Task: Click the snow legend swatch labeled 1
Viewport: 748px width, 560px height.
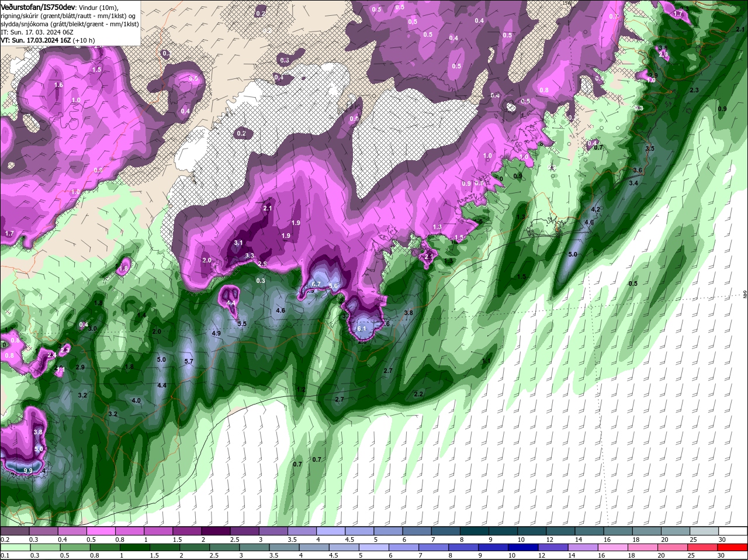Action: [x=157, y=531]
